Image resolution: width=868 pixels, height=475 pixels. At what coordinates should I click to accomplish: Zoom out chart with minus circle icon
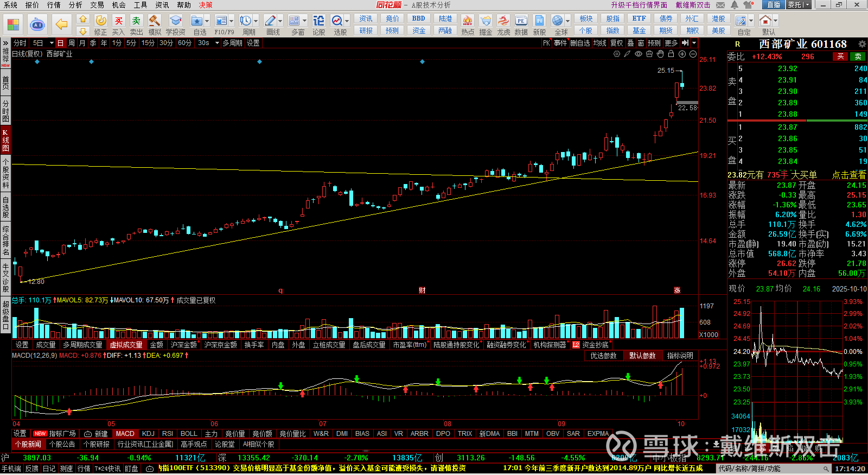pyautogui.click(x=693, y=54)
